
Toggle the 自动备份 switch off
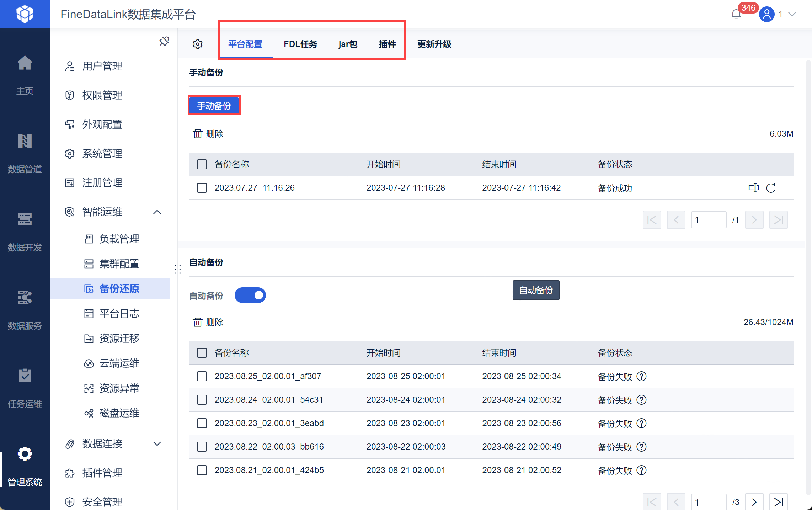250,296
